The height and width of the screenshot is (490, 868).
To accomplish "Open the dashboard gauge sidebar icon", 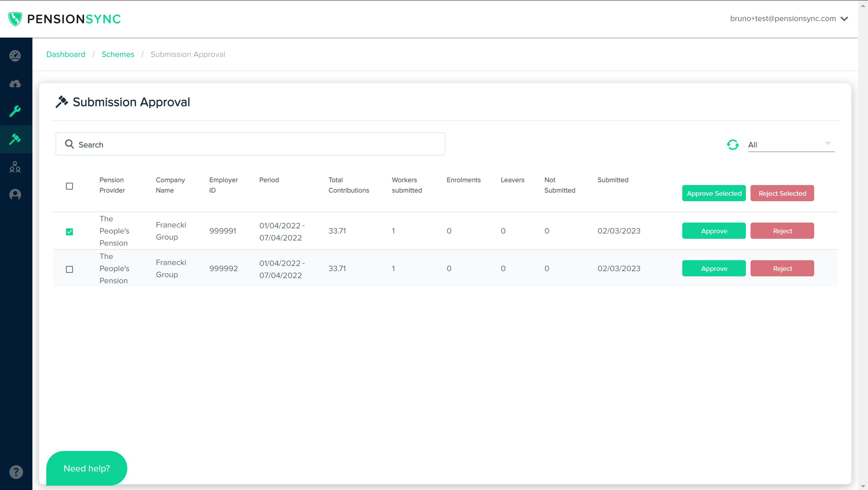I will click(x=15, y=56).
